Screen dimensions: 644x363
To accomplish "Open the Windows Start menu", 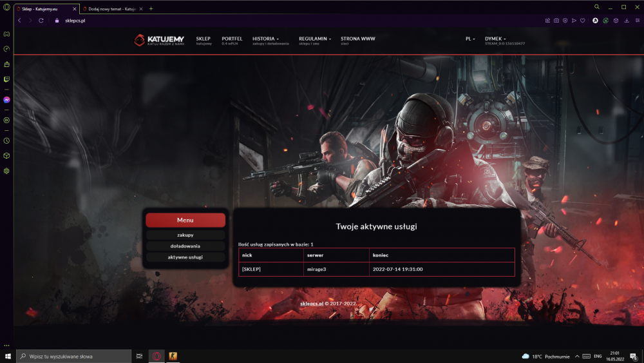I will point(8,357).
